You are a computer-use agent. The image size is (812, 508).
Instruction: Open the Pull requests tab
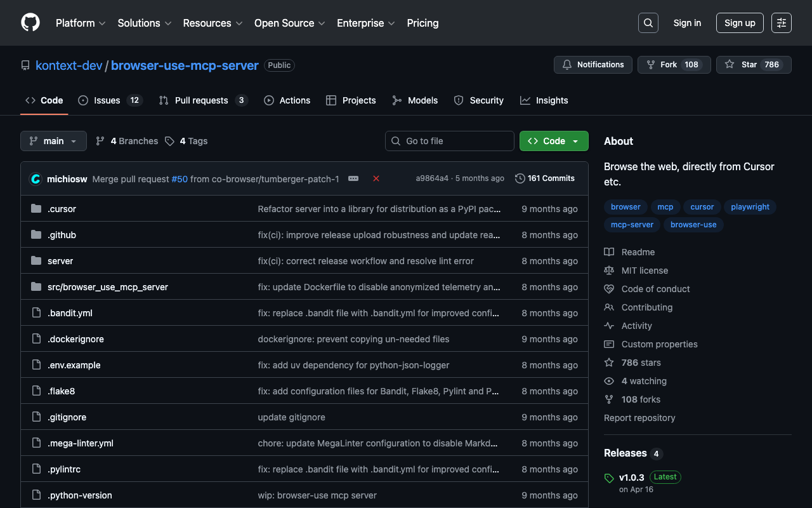point(202,100)
